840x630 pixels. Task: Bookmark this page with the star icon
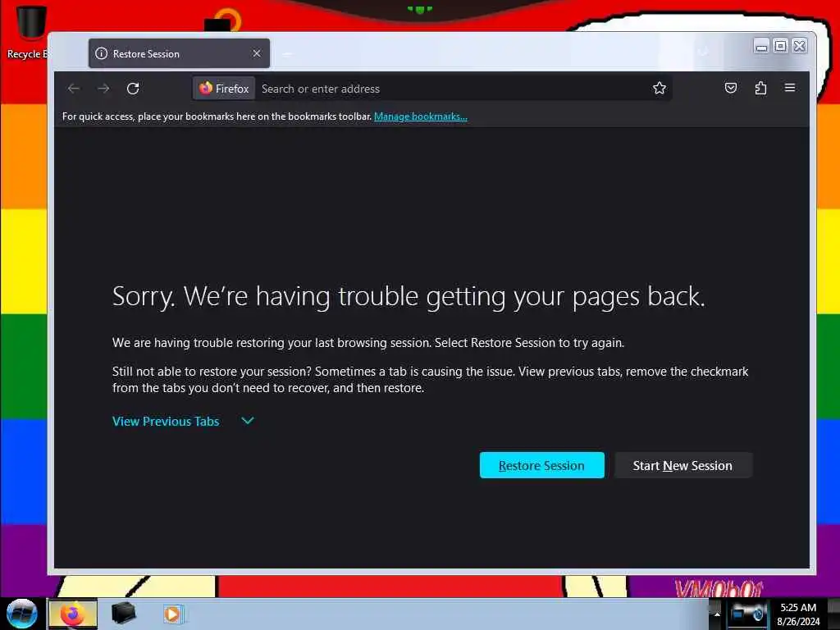pos(659,88)
